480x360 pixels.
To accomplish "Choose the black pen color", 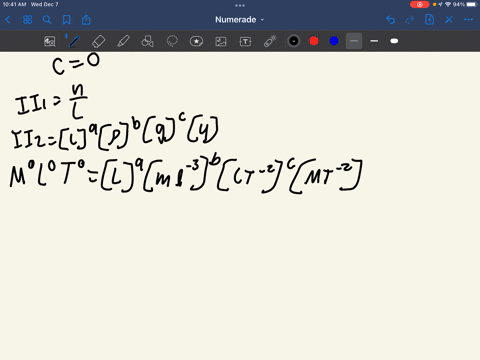I will [x=294, y=41].
